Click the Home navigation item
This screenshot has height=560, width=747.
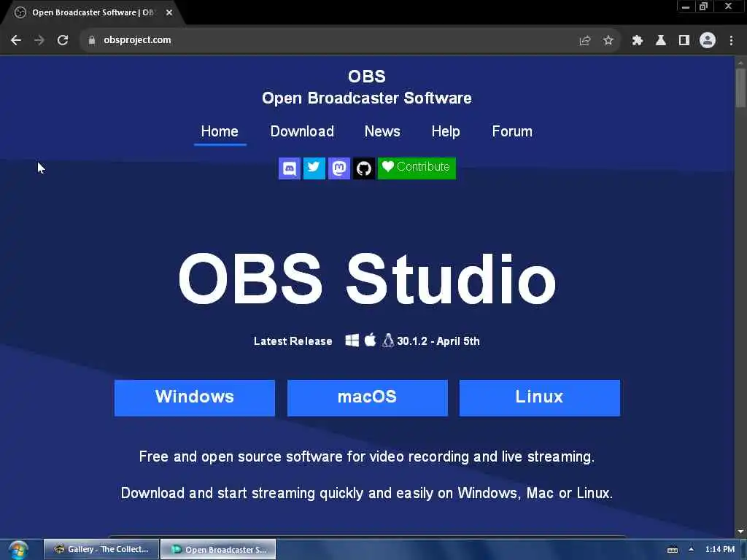click(220, 131)
